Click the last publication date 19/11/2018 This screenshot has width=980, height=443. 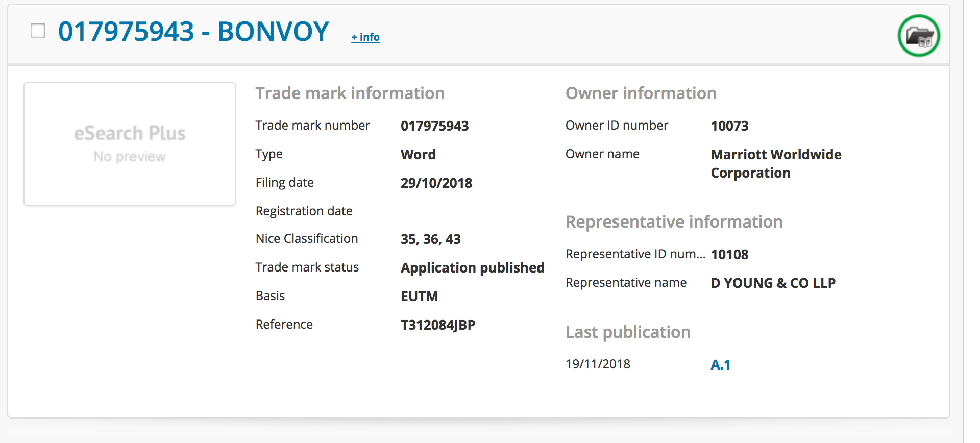pyautogui.click(x=598, y=364)
